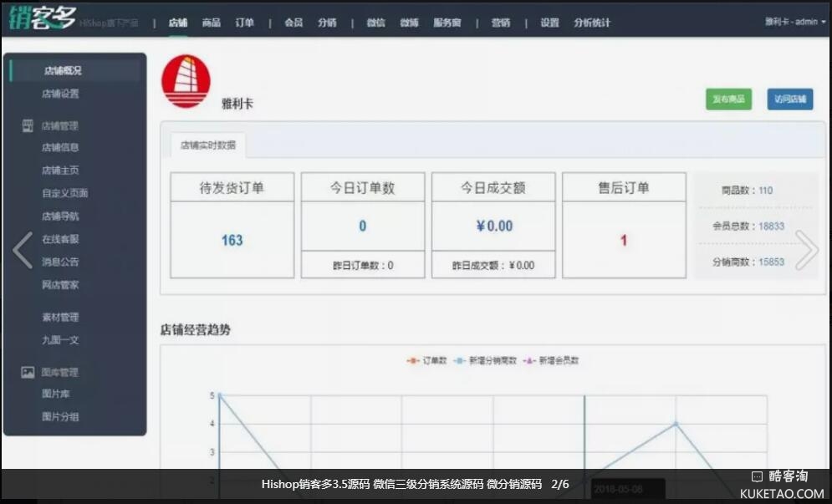Open the 微信 top menu

(375, 23)
